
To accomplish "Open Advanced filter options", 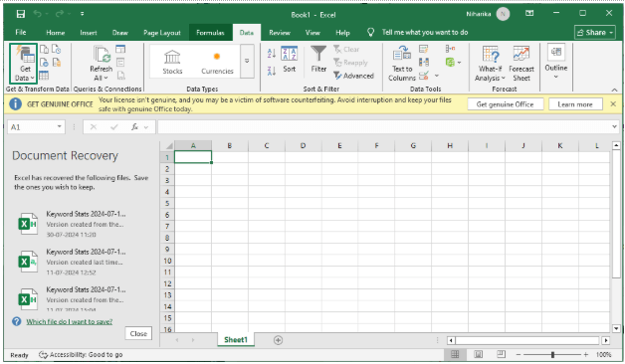I will (x=353, y=76).
